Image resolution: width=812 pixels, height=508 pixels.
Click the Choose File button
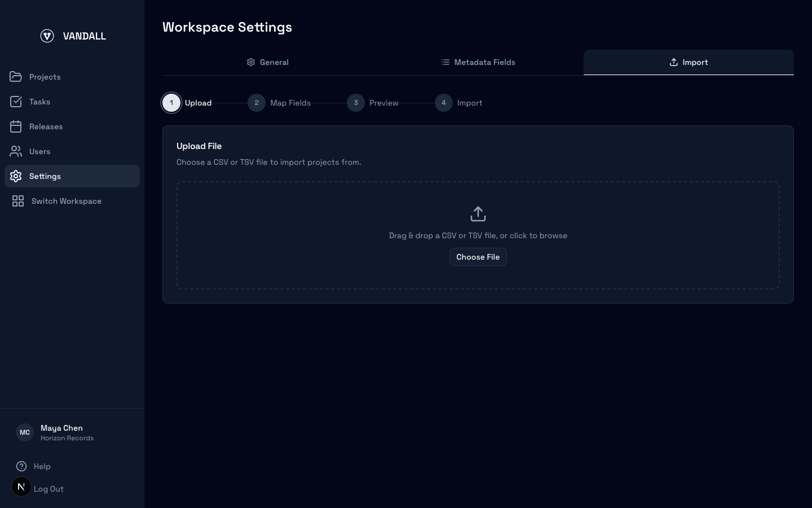click(x=478, y=257)
